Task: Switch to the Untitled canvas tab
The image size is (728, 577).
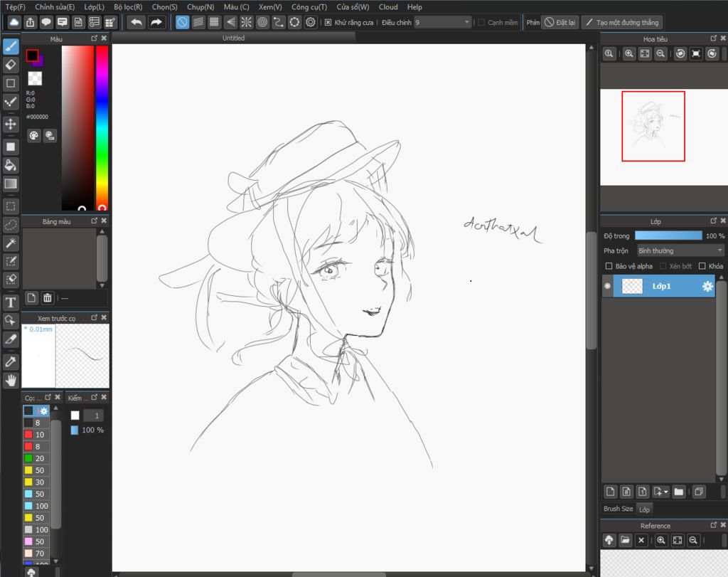Action: 233,38
